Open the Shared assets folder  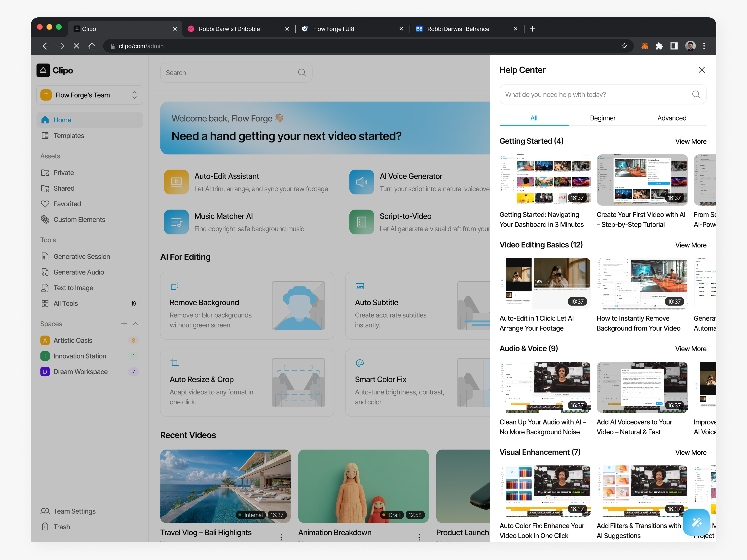click(x=64, y=188)
